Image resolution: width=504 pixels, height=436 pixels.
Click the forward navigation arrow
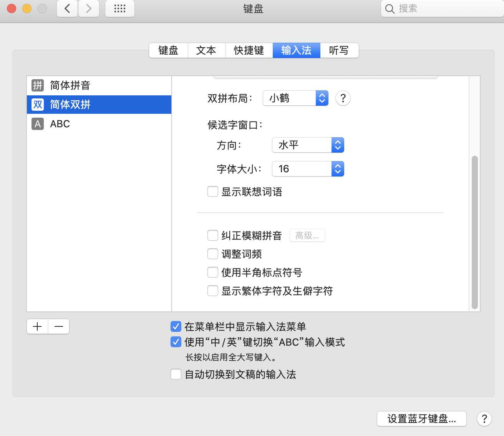pyautogui.click(x=89, y=8)
